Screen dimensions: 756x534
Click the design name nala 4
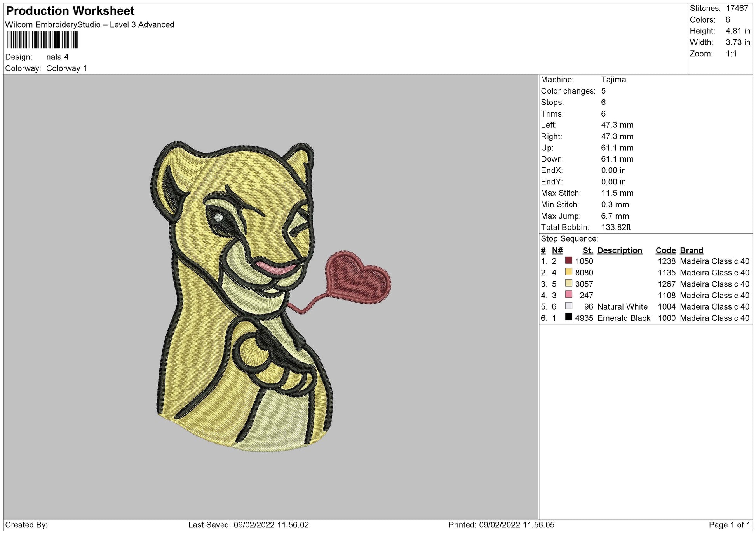pyautogui.click(x=57, y=57)
